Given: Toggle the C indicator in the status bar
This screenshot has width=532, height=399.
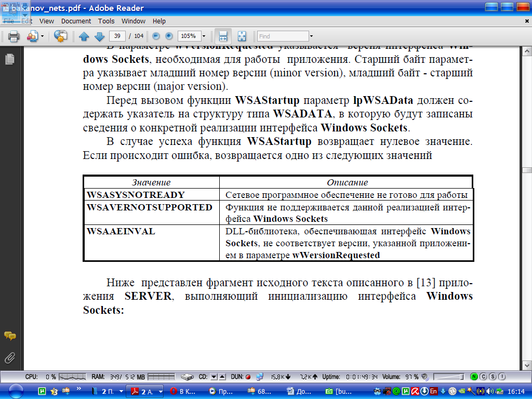Looking at the screenshot, I should click(484, 377).
